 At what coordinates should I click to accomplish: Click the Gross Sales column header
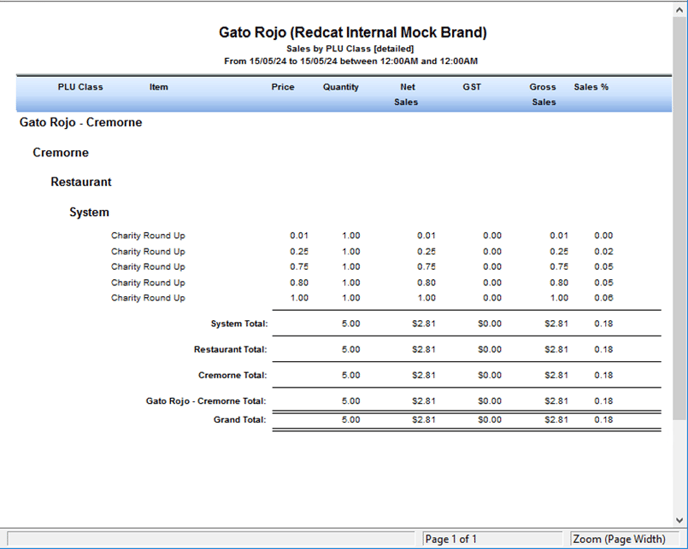pyautogui.click(x=543, y=94)
